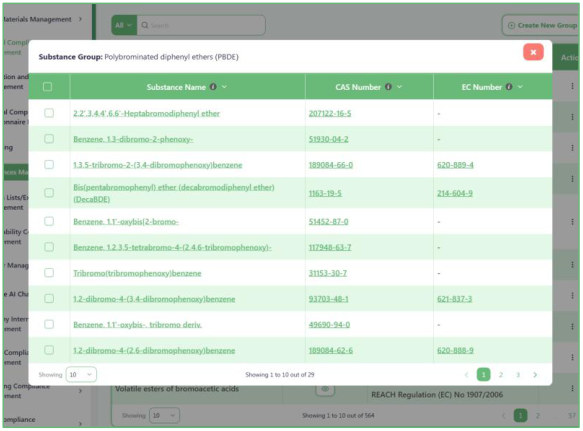
Task: Click CAS number 1163-19-5
Action: point(325,193)
